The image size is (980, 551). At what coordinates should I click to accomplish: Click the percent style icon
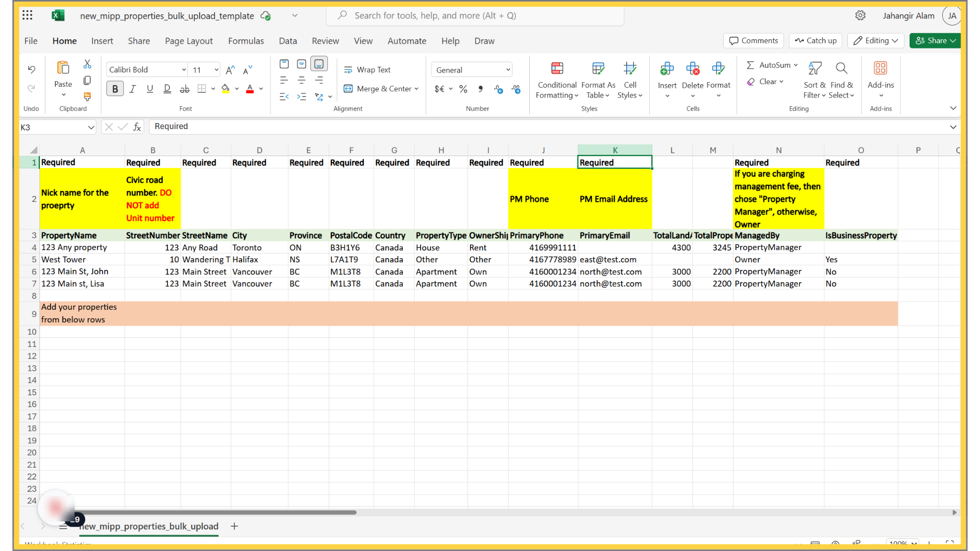pyautogui.click(x=463, y=89)
